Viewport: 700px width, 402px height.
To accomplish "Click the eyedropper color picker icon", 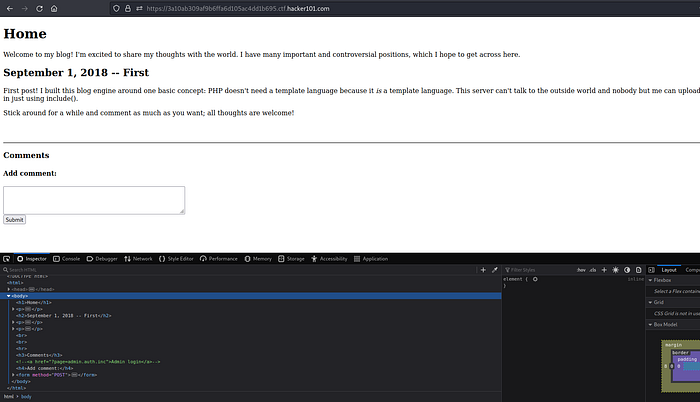I will [x=495, y=270].
